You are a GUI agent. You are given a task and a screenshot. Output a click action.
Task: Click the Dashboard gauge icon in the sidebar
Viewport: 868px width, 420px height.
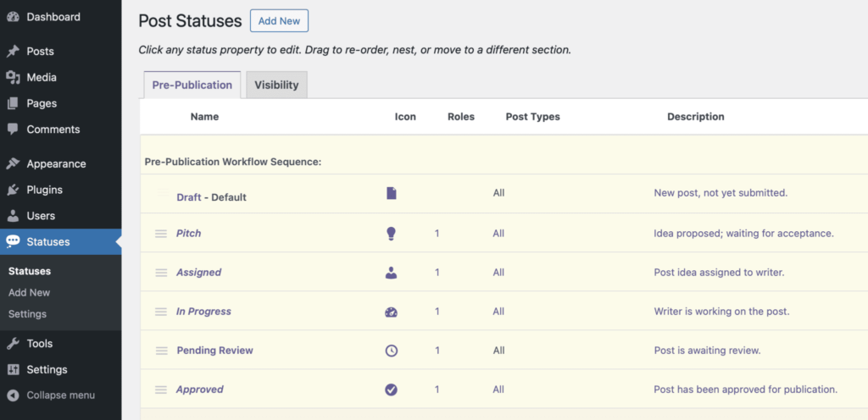pyautogui.click(x=13, y=17)
